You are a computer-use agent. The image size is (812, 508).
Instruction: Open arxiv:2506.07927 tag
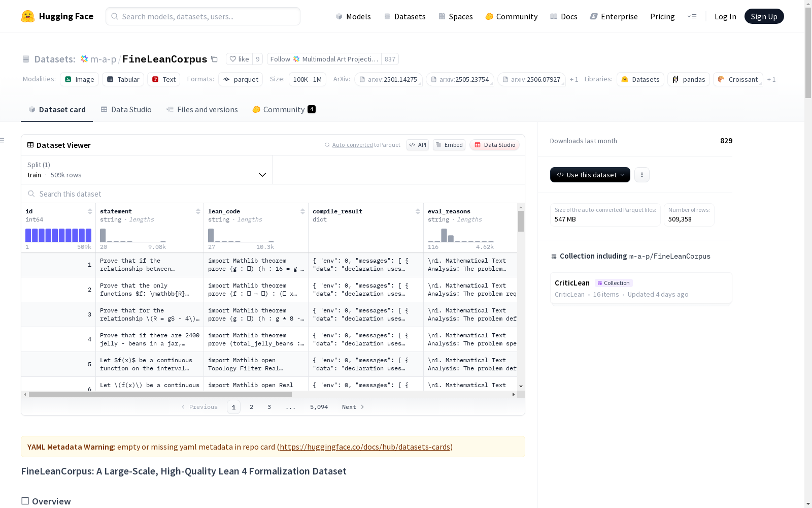pyautogui.click(x=531, y=79)
